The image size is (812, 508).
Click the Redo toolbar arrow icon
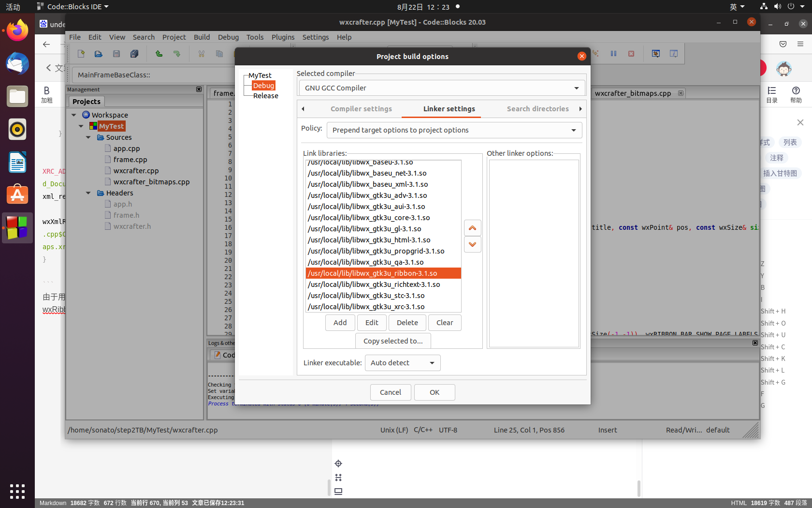(x=177, y=54)
